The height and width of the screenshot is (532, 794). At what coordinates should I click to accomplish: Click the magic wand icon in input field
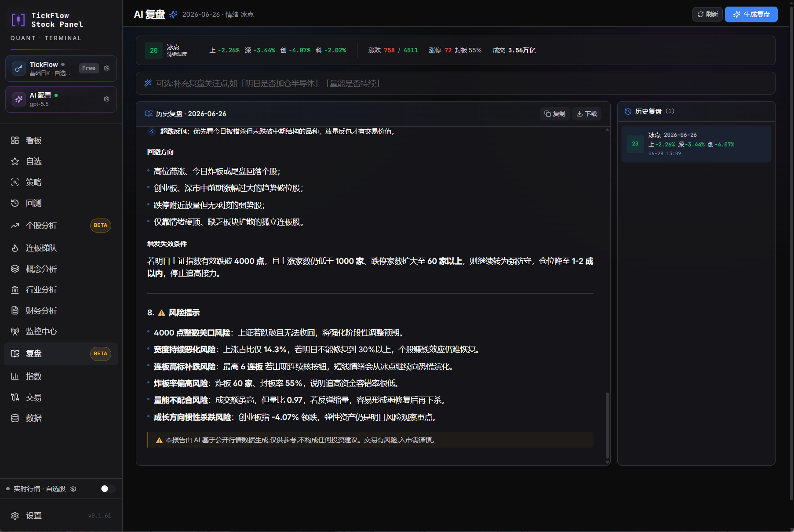click(148, 83)
